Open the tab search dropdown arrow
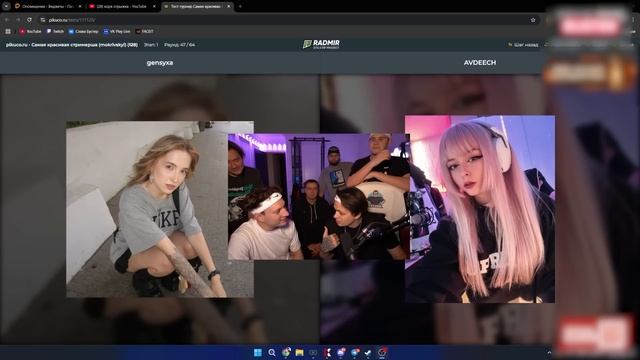 pos(6,6)
